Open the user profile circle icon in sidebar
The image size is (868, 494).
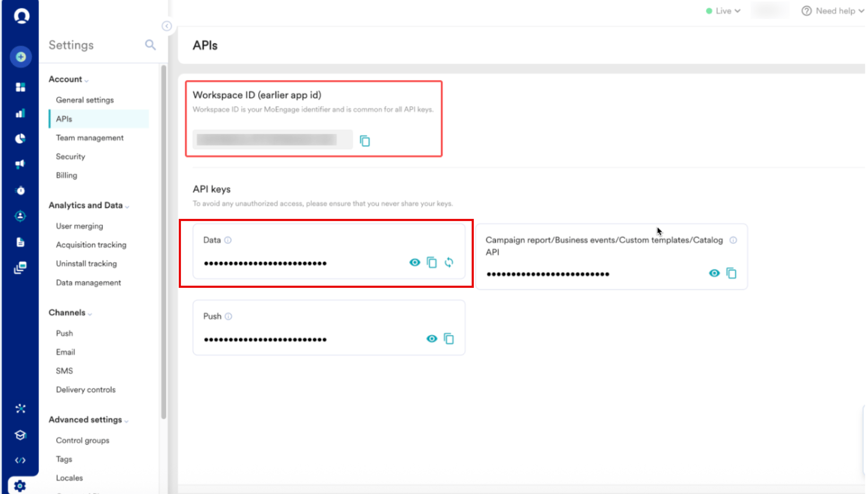(21, 216)
